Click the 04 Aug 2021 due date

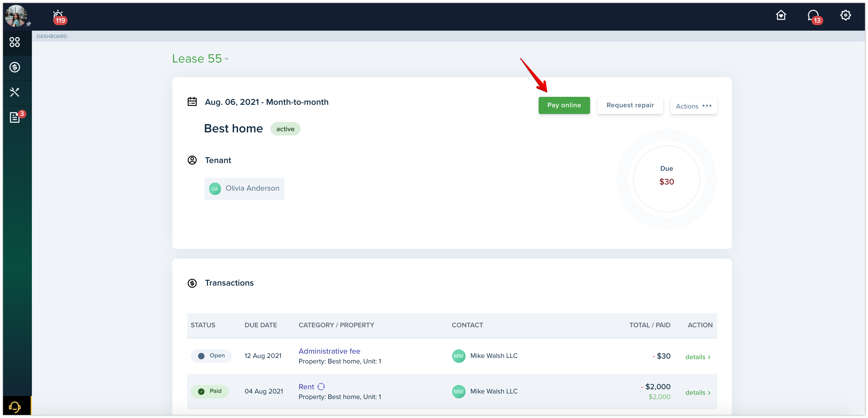(x=263, y=391)
